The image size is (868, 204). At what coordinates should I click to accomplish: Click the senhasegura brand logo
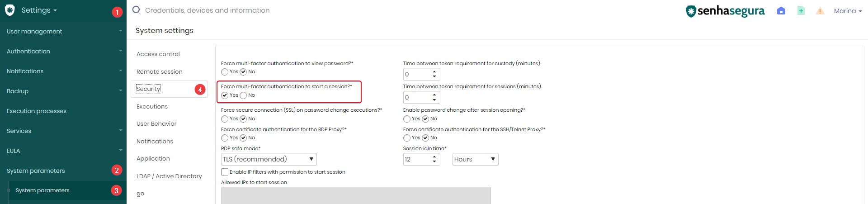[x=725, y=11]
